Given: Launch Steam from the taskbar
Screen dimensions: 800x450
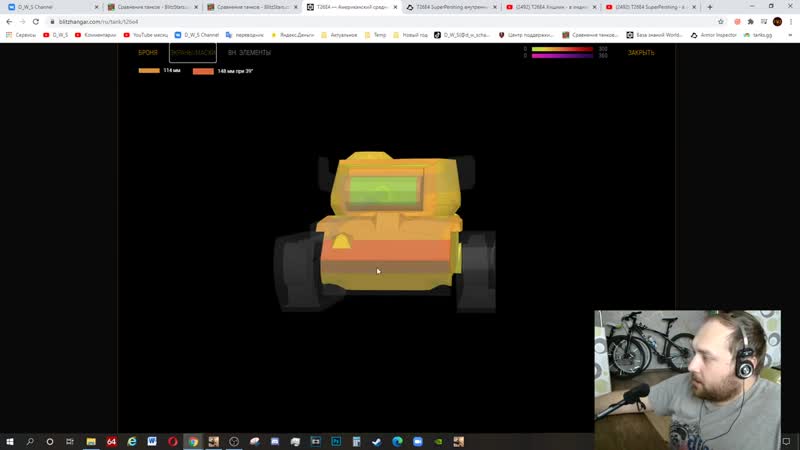Looking at the screenshot, I should pos(377,441).
